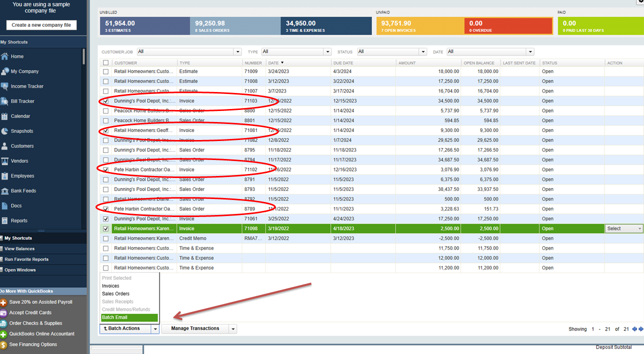This screenshot has height=354, width=644.
Task: Expand the Manage Transactions dropdown arrow
Action: pos(233,329)
